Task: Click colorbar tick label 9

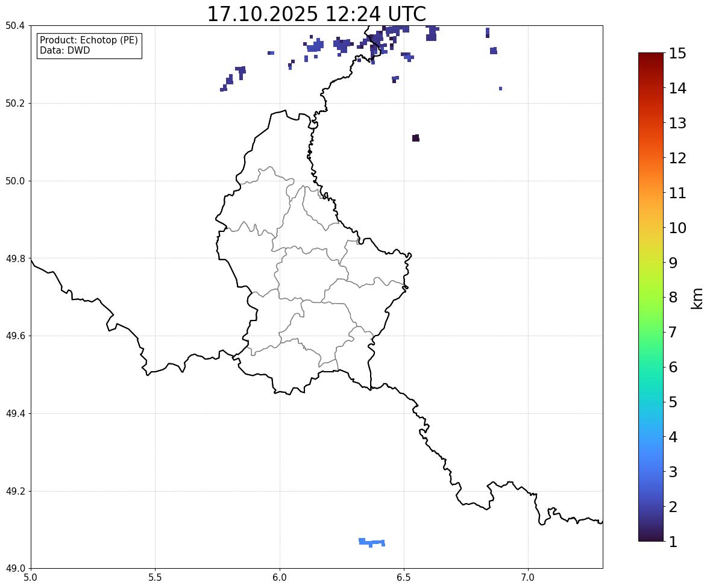Action: 673,263
